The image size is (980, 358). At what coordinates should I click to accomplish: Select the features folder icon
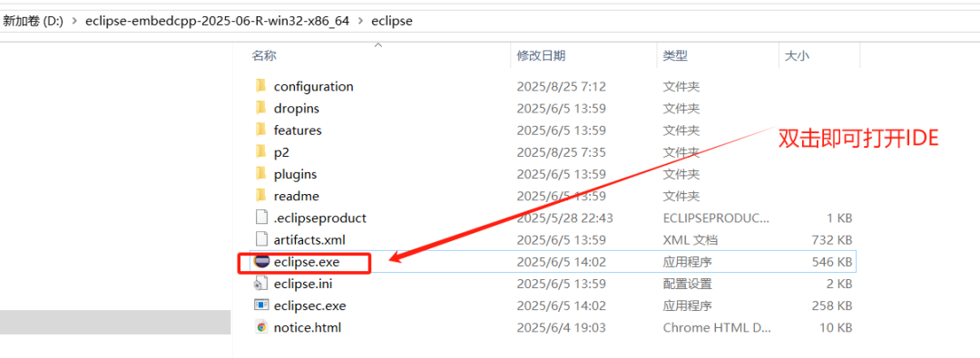pyautogui.click(x=261, y=130)
